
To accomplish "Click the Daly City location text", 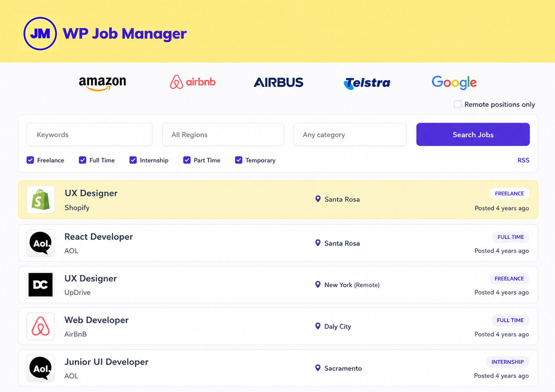I will pyautogui.click(x=337, y=327).
